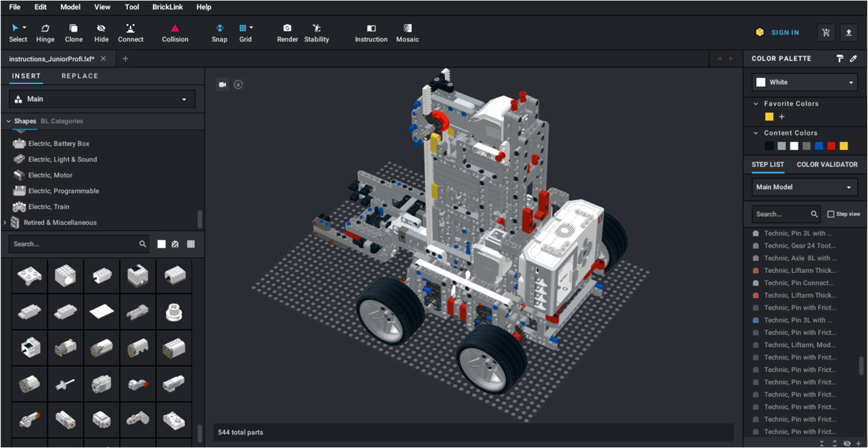
Task: Activate the Hinge tool
Action: (45, 33)
